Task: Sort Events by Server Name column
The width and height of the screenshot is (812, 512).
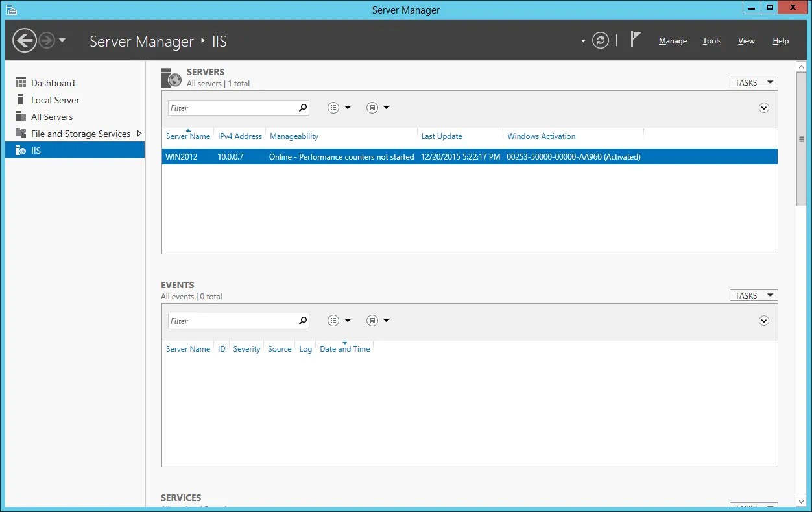Action: tap(188, 349)
